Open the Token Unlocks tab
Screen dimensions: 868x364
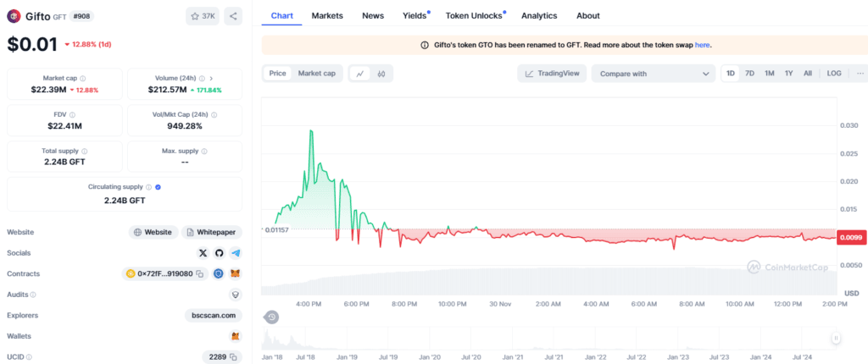[475, 15]
